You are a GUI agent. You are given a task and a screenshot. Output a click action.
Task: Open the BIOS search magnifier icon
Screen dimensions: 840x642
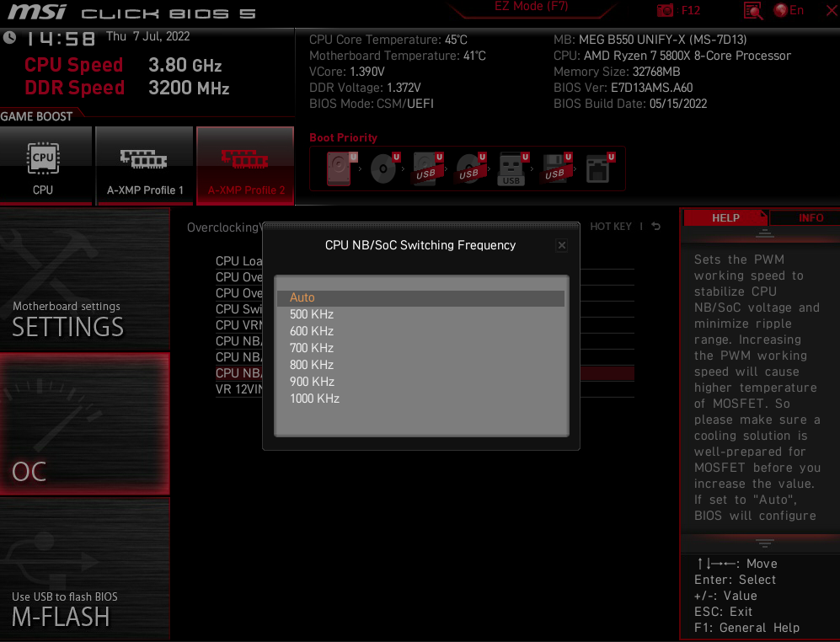[753, 11]
